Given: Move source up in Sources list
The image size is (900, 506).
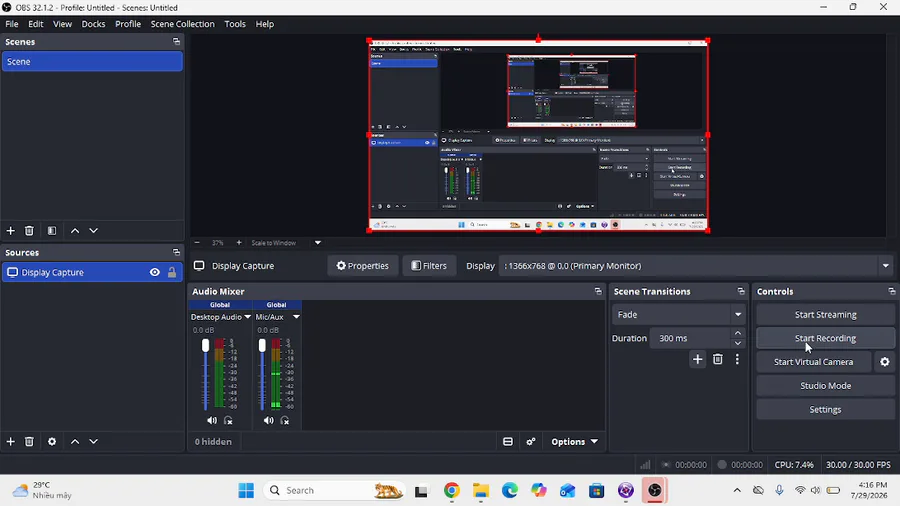Looking at the screenshot, I should pos(75,442).
